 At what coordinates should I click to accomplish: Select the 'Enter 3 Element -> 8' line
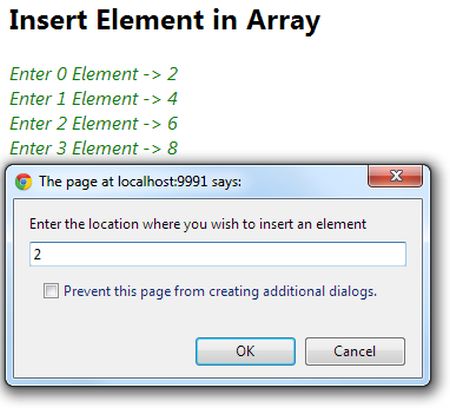pos(94,148)
